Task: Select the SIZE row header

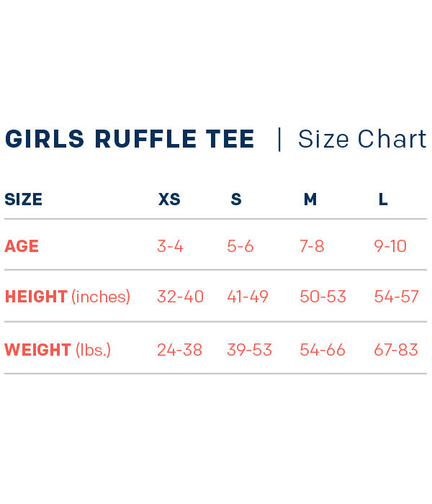Action: 24,199
